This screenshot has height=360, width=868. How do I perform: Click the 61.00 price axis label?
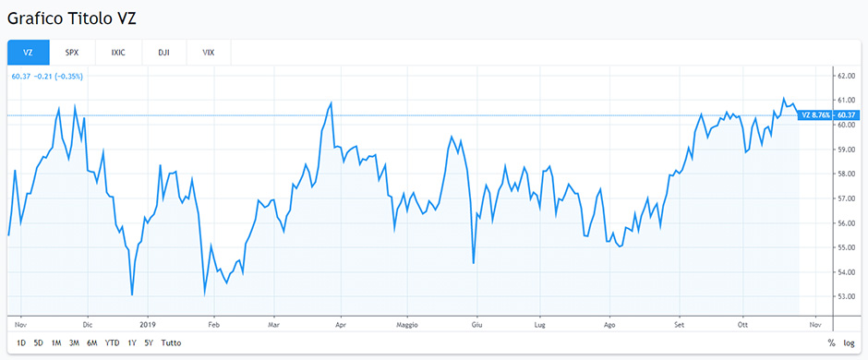tap(848, 100)
